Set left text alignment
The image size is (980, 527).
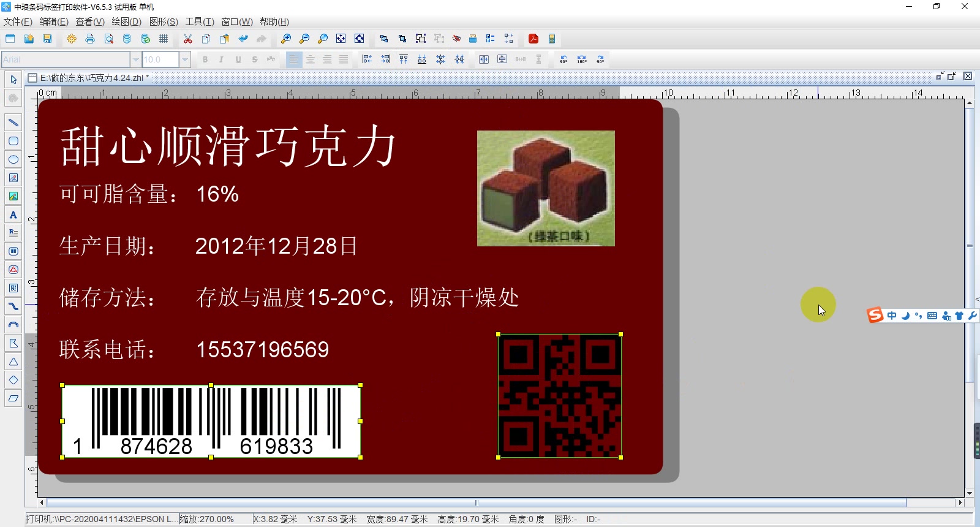[x=294, y=59]
